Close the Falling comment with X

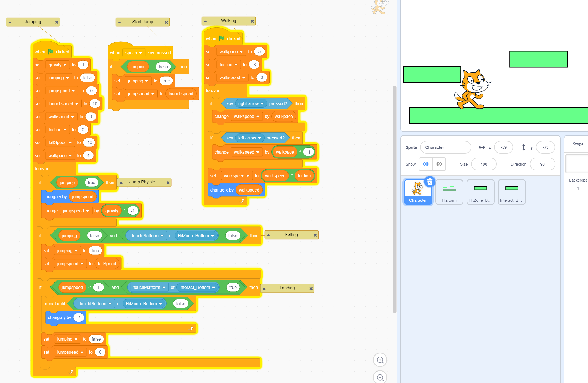pyautogui.click(x=315, y=235)
